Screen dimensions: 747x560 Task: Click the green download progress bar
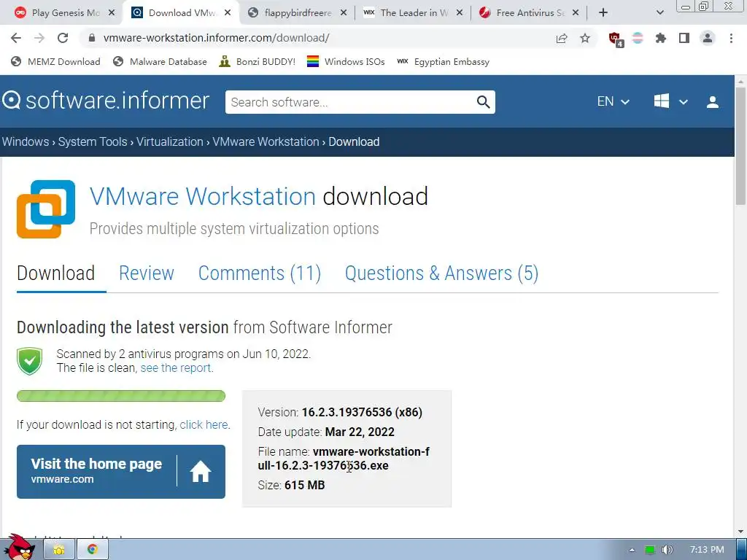tap(121, 396)
